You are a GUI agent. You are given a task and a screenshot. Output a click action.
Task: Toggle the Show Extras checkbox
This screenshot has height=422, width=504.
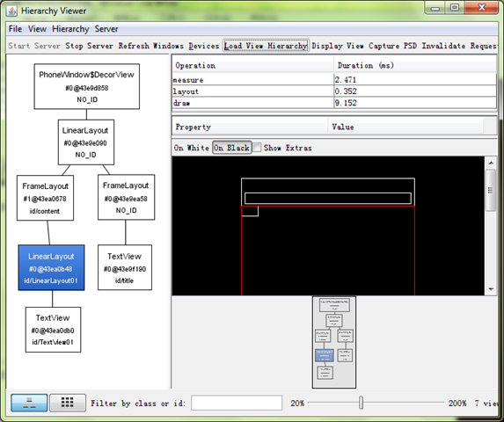[257, 148]
